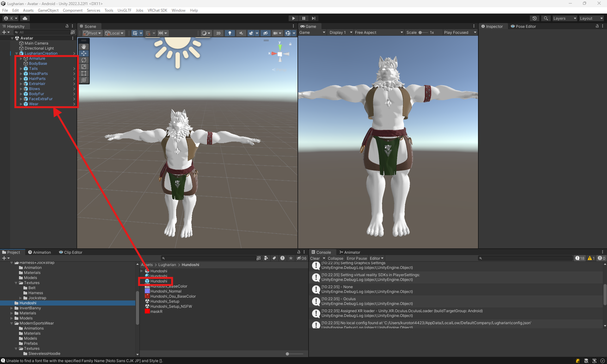
Task: Clear the Console log
Action: [315, 258]
